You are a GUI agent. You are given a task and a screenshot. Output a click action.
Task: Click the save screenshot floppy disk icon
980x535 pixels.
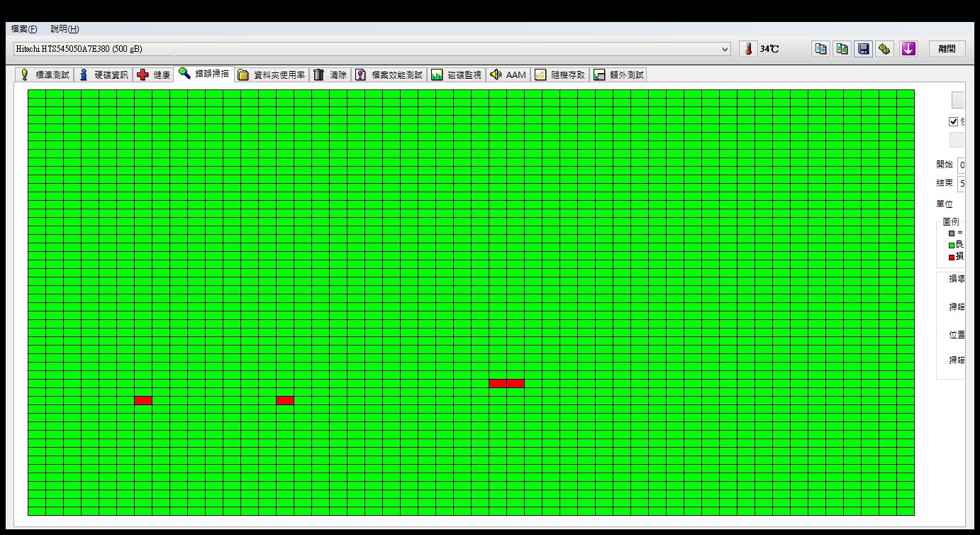[x=863, y=49]
